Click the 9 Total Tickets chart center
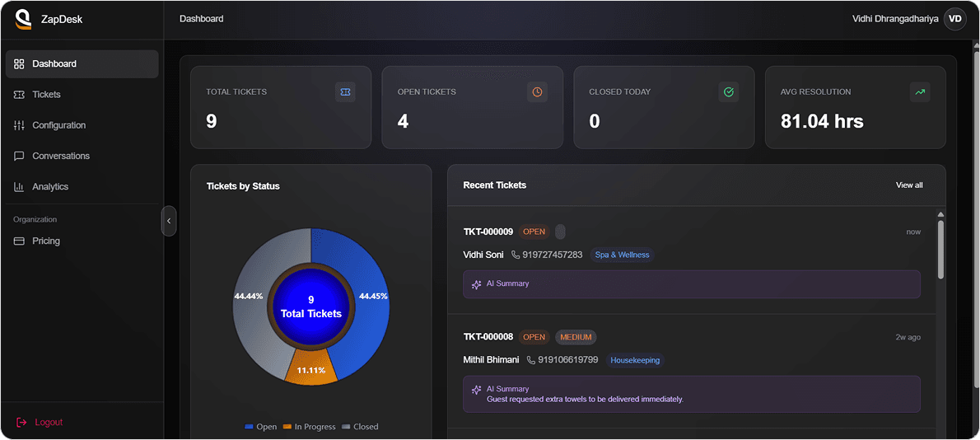Image resolution: width=980 pixels, height=440 pixels. click(x=311, y=307)
